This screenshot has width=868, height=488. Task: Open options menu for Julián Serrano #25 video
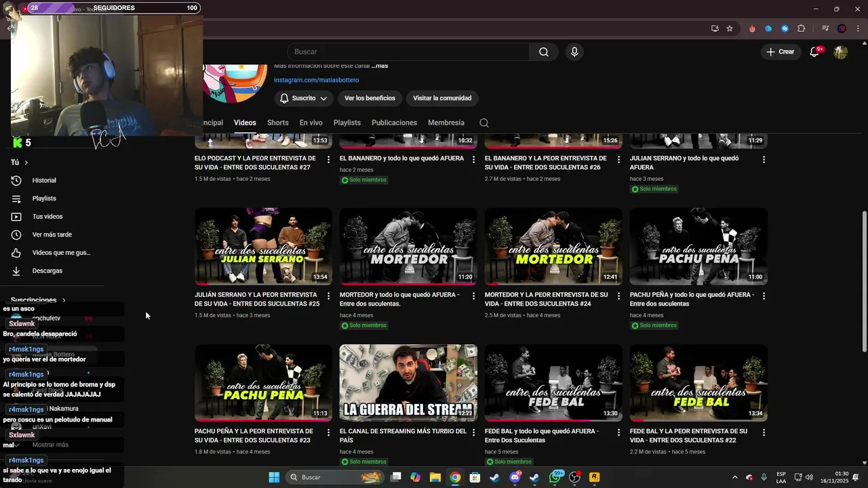click(329, 296)
